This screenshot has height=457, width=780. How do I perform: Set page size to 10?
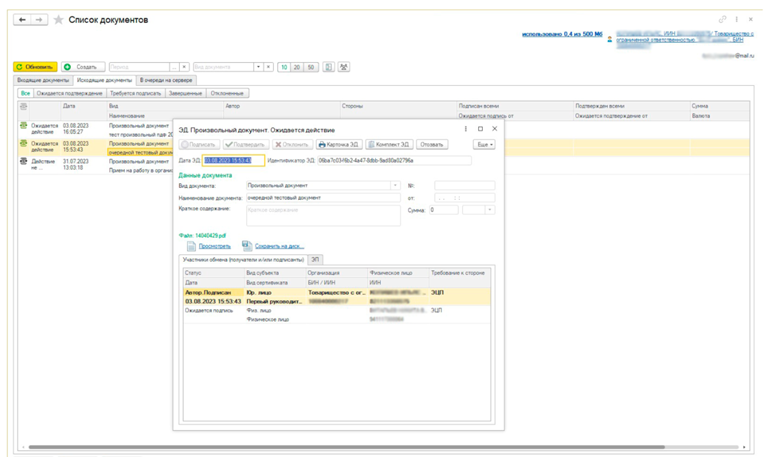click(x=285, y=67)
